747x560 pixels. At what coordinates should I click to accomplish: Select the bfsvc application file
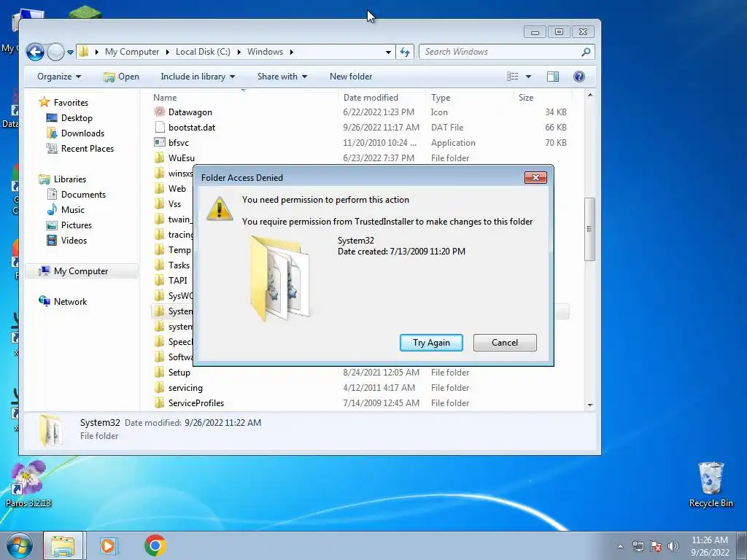point(178,143)
